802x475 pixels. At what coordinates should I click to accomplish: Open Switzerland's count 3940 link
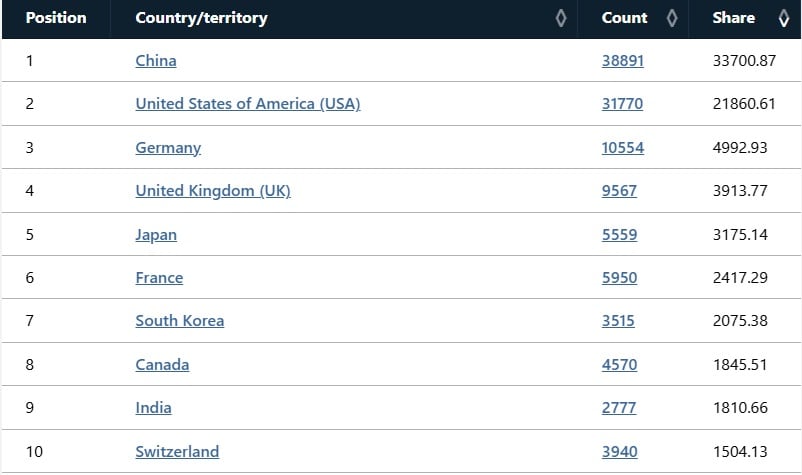620,451
